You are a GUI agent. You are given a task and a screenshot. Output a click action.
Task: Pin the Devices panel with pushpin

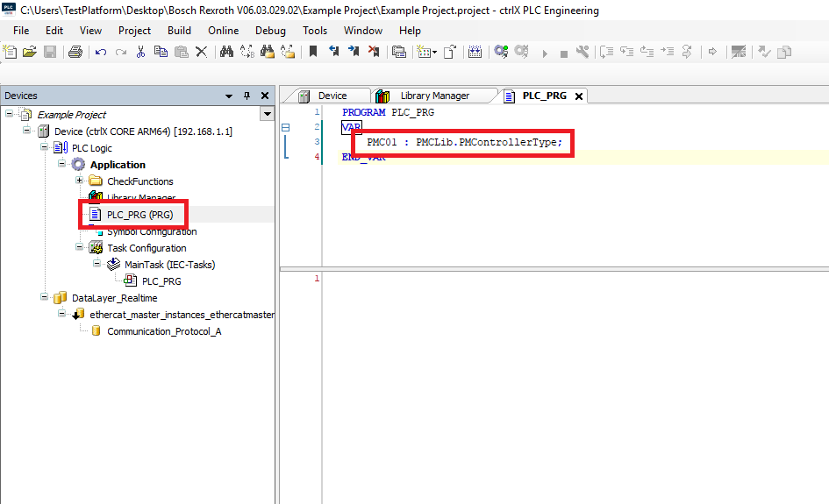click(247, 96)
